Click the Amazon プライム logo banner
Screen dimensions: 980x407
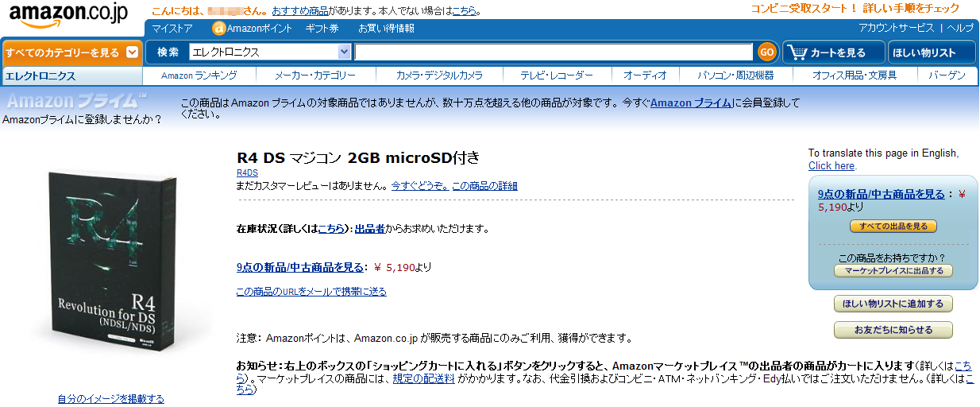tap(76, 101)
